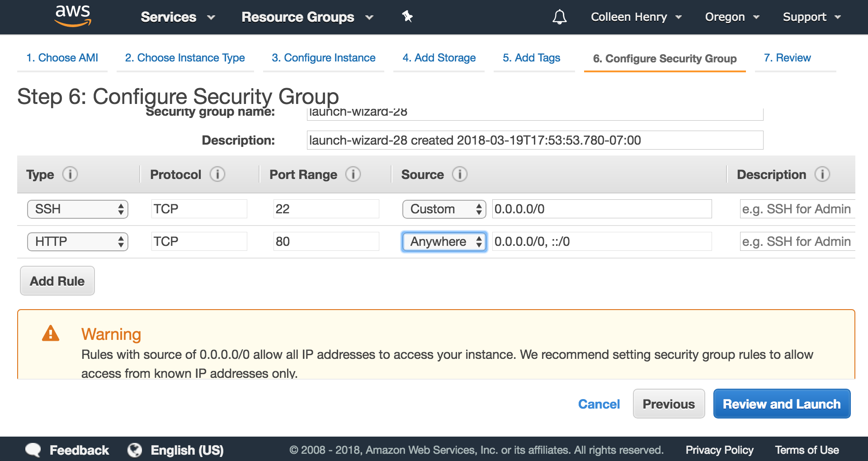Open the SSH rule type dropdown
Viewport: 868px width, 461px height.
coord(78,209)
